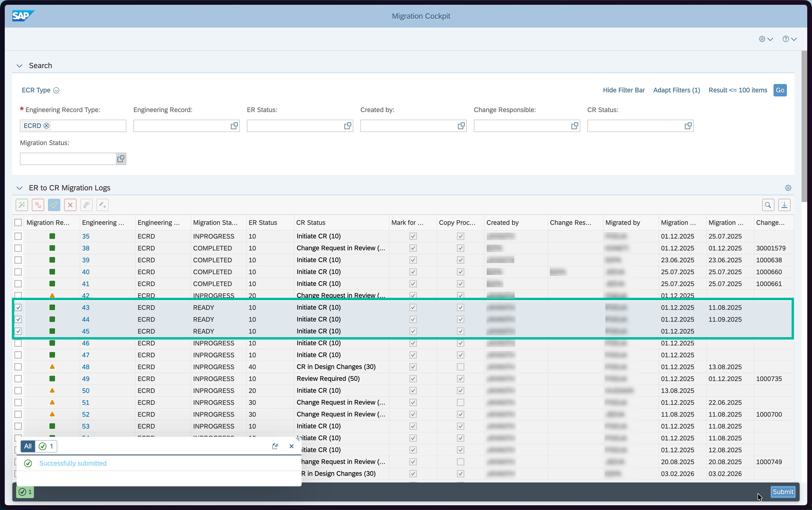
Task: Click the Created by column header
Action: coord(516,223)
